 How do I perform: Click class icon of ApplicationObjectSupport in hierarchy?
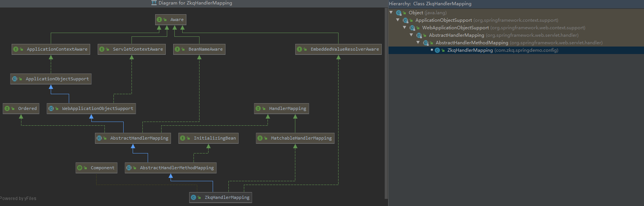pyautogui.click(x=406, y=20)
